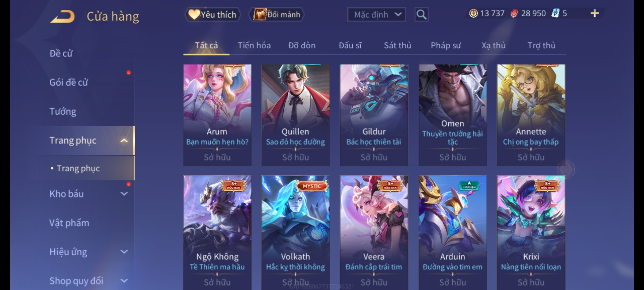The image size is (644, 290).
Task: Open Đổi mảnh fragment exchange chest
Action: tap(277, 15)
